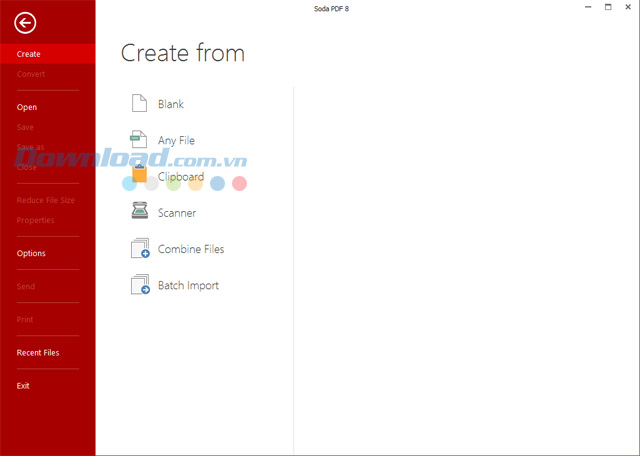Choose the Any File label
The height and width of the screenshot is (456, 640).
click(x=176, y=140)
